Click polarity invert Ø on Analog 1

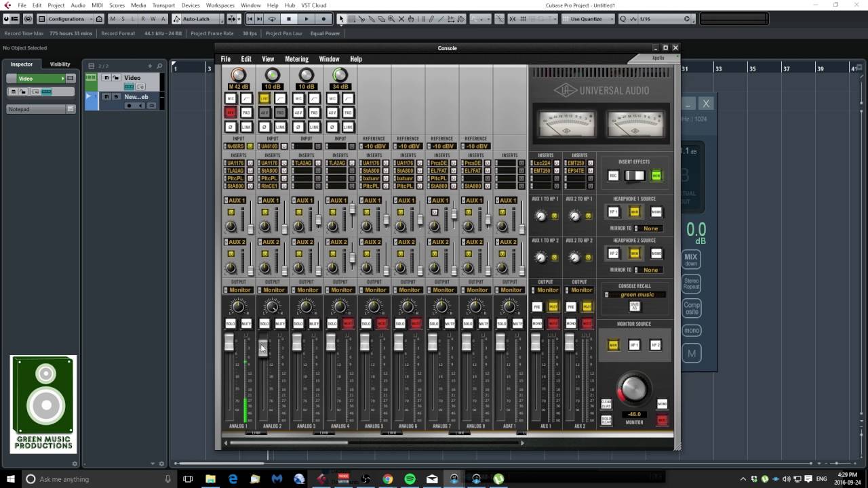pos(231,127)
